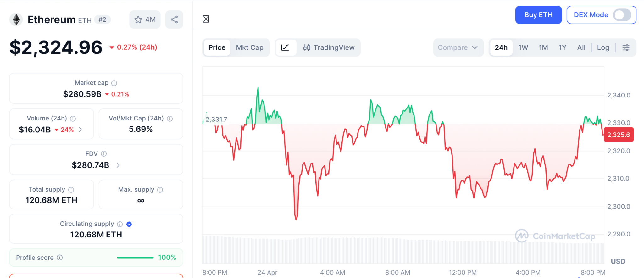Image resolution: width=644 pixels, height=278 pixels.
Task: Click the Market cap info icon
Action: pyautogui.click(x=114, y=83)
